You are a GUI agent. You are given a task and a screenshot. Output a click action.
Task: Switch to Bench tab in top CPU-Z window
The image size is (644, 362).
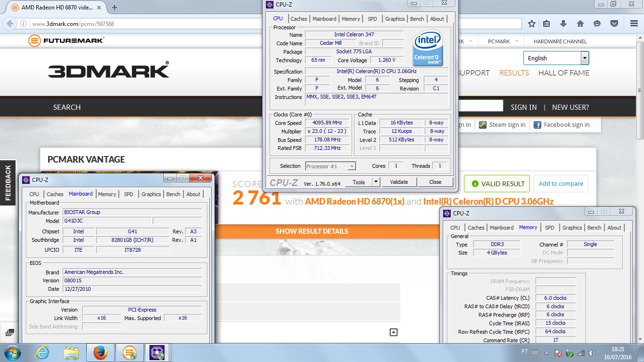click(x=417, y=19)
